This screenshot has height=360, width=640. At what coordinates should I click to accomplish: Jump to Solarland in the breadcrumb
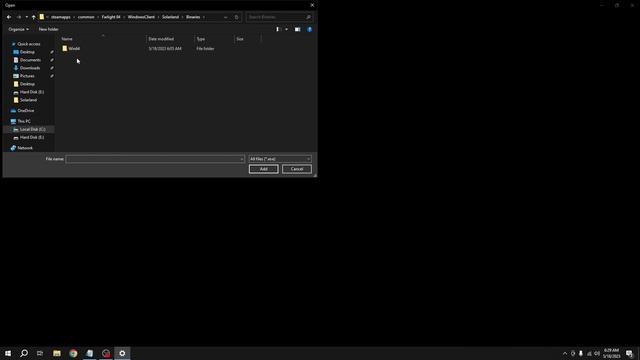[x=171, y=17]
